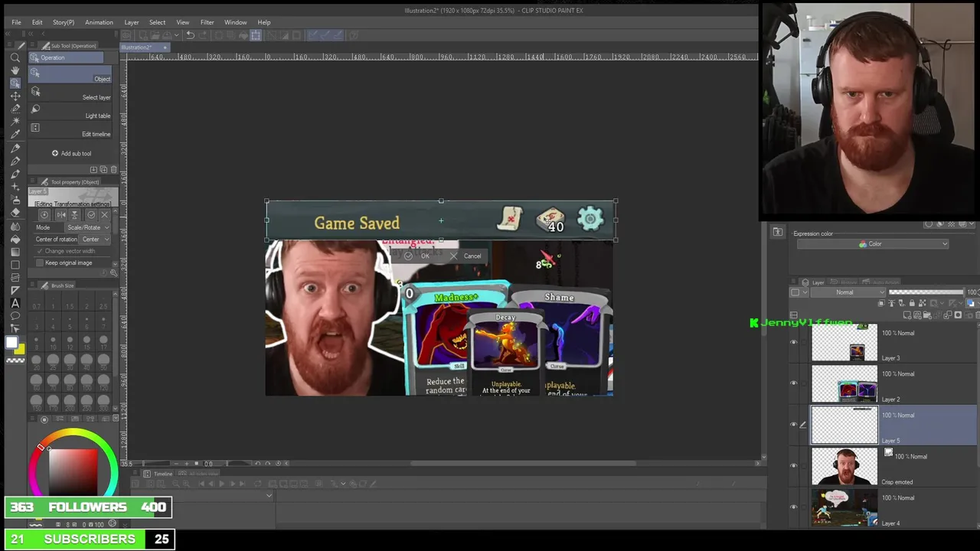Toggle Change vector width checkbox
Image resolution: width=980 pixels, height=551 pixels.
(x=40, y=251)
